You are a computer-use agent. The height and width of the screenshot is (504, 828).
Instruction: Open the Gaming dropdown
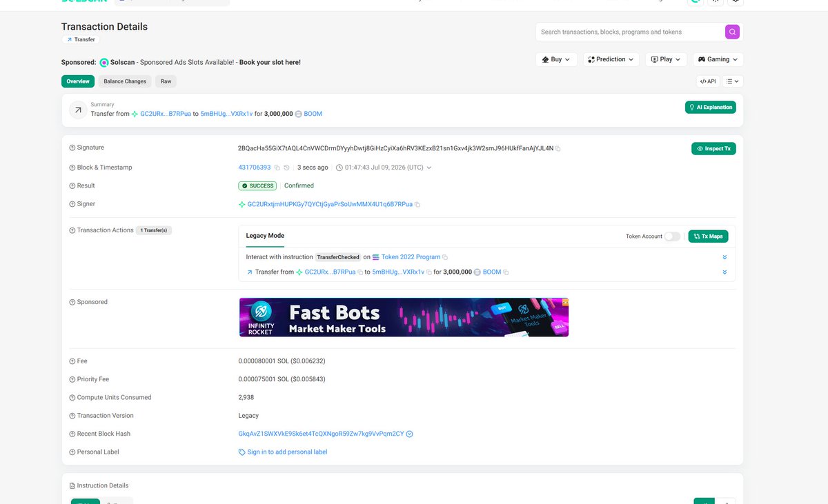(x=718, y=59)
